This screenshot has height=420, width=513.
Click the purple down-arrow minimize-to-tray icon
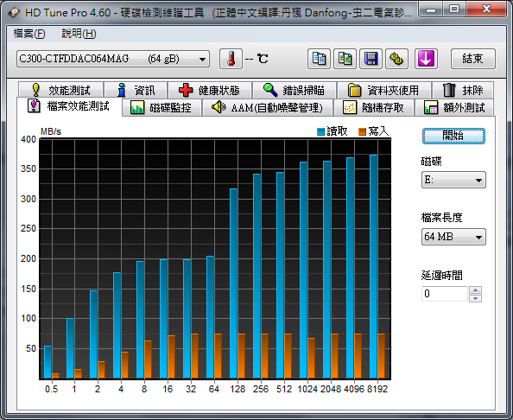[x=426, y=59]
